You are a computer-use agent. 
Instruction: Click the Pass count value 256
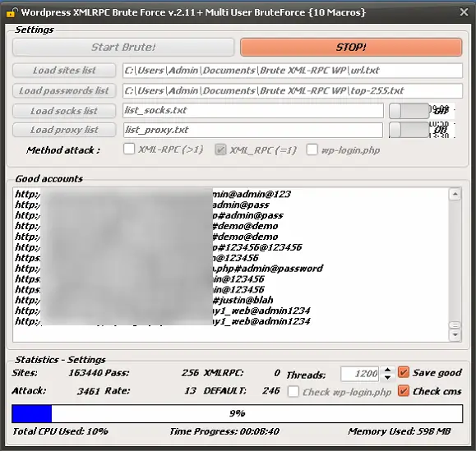coord(191,373)
